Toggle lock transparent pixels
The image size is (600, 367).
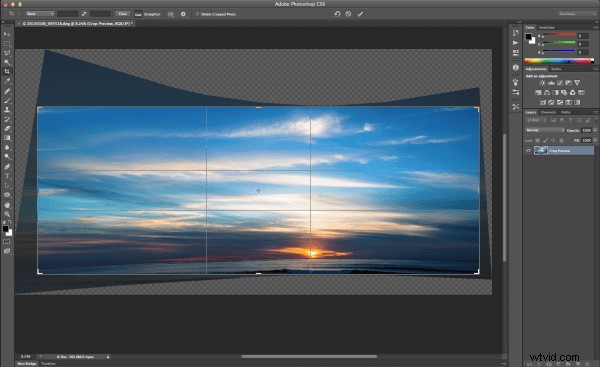pos(538,140)
